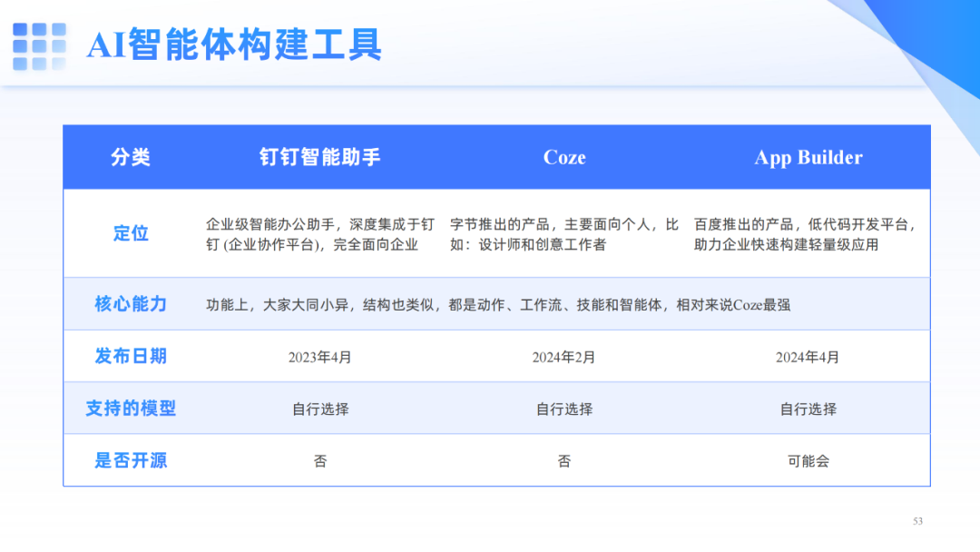Viewport: 980px width, 552px height.
Task: Click 否 in the 钉钉智能助手 column
Action: click(x=320, y=460)
